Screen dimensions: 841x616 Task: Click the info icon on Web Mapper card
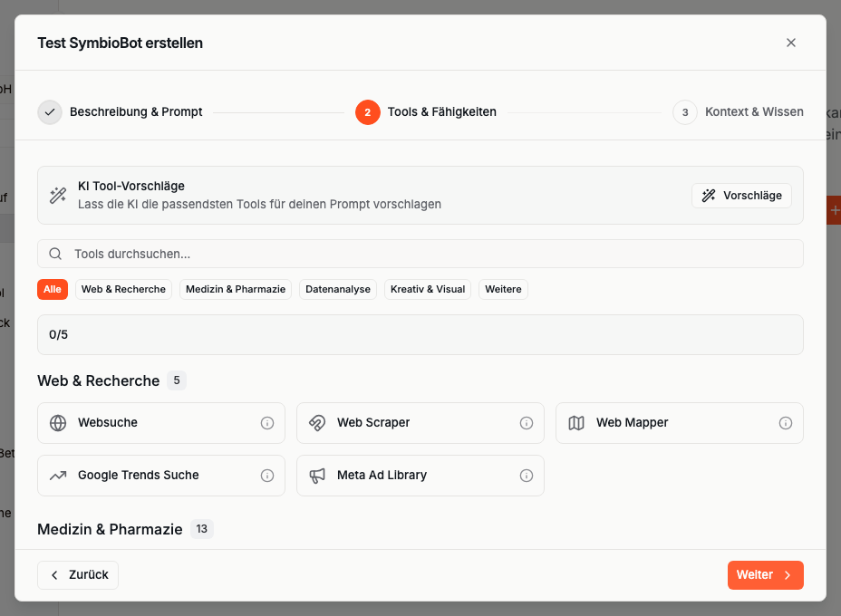coord(786,423)
